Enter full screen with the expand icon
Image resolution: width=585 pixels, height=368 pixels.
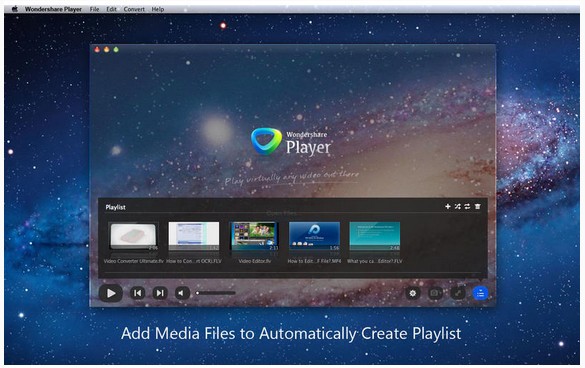tap(457, 293)
